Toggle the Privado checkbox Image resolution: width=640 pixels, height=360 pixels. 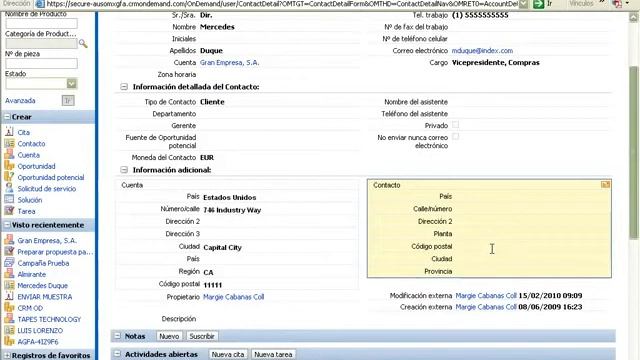coord(456,124)
